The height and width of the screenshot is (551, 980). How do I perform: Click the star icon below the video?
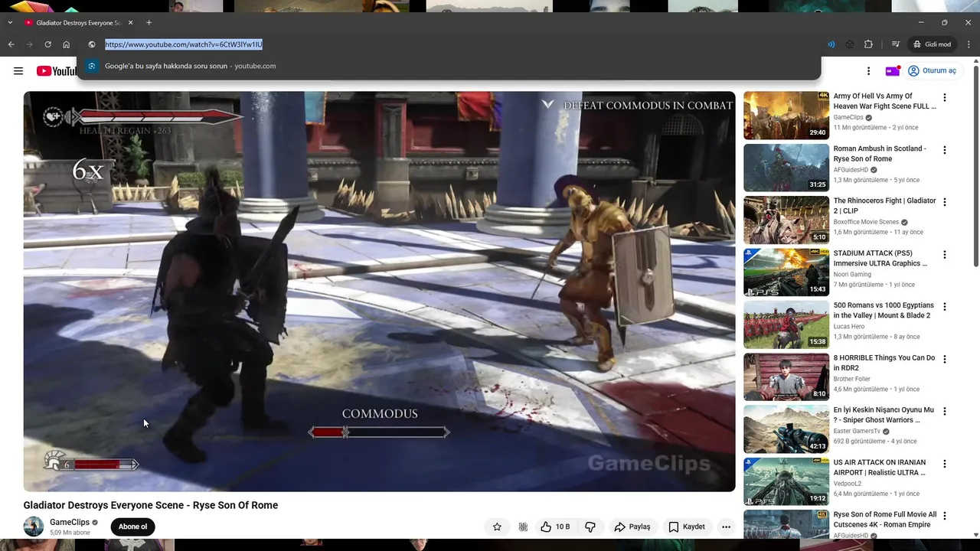coord(497,527)
